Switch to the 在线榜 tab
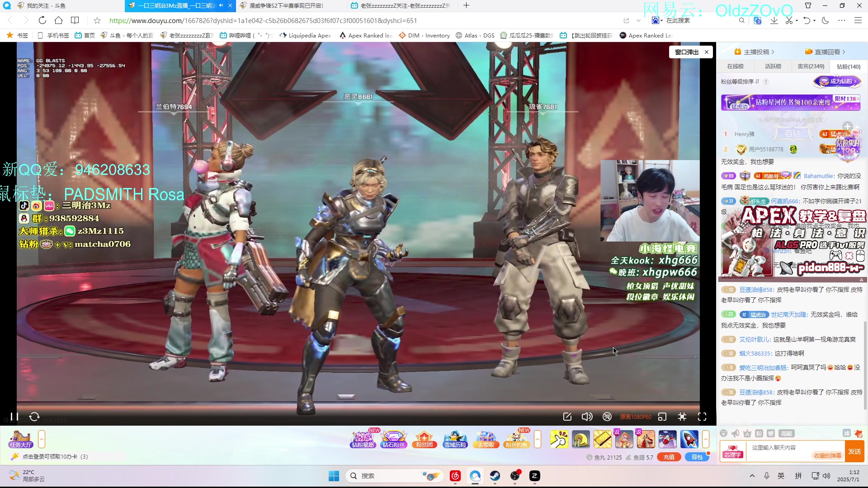Image resolution: width=868 pixels, height=488 pixels. point(735,66)
